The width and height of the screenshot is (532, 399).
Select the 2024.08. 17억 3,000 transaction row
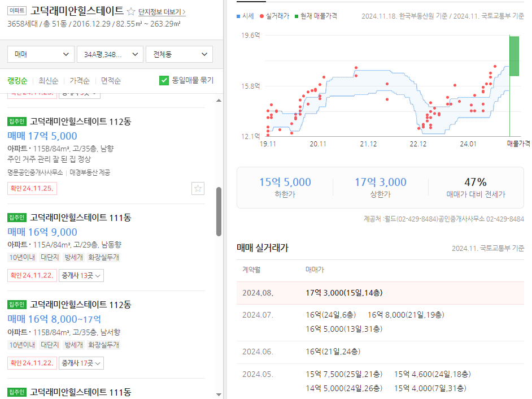380,293
